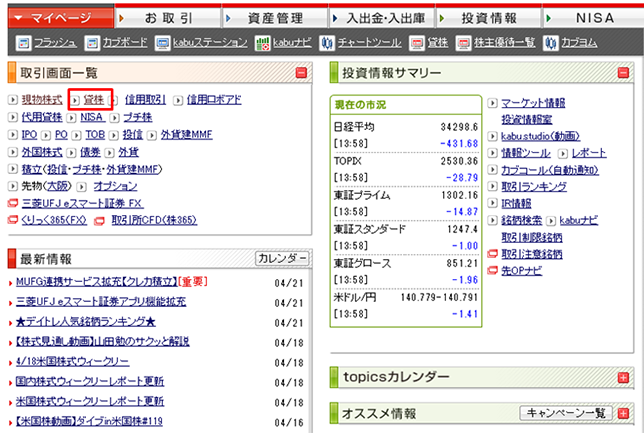The height and width of the screenshot is (433, 644).
Task: Open 貸株 link in 取引画面一覧
Action: 94,100
